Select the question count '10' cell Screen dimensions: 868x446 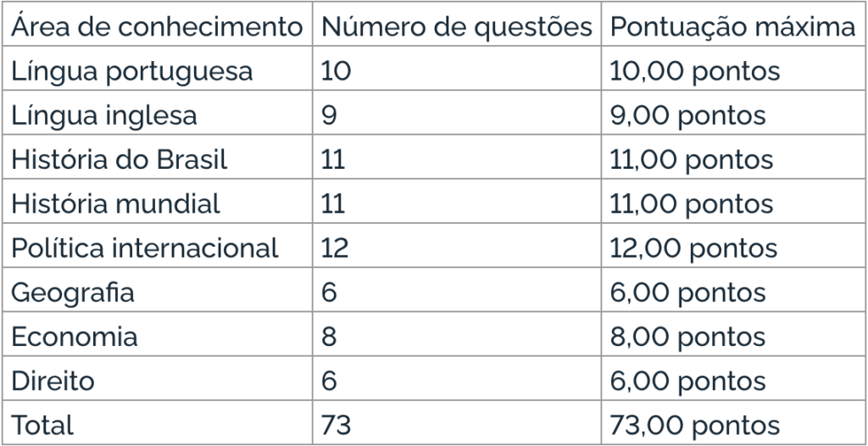(x=457, y=69)
